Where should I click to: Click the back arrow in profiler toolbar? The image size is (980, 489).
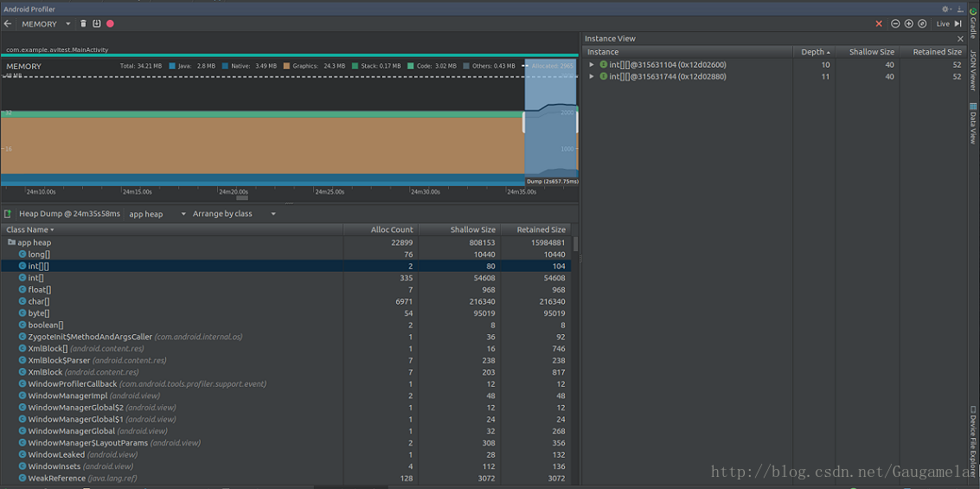tap(8, 24)
